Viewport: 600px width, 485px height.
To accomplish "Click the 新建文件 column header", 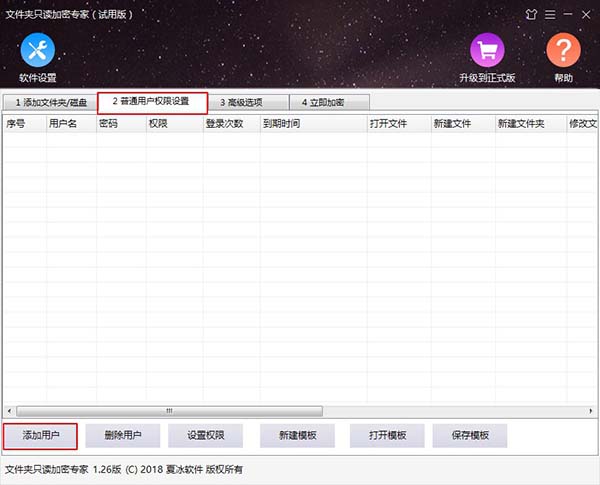I will point(463,124).
